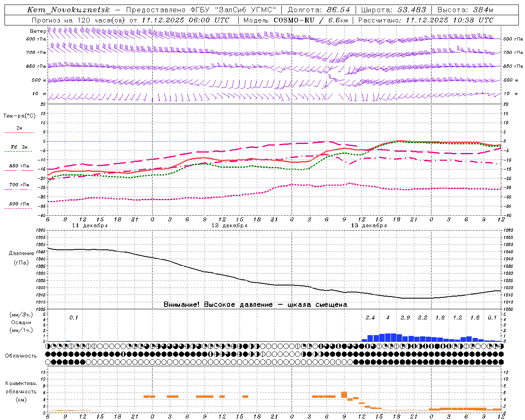Select the latitude value Широта: 53.483
Screen dimensions: 525x420
click(x=393, y=10)
